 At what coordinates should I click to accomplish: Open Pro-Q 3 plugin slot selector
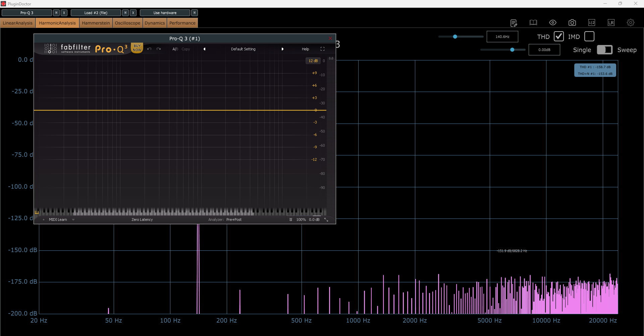(x=27, y=13)
